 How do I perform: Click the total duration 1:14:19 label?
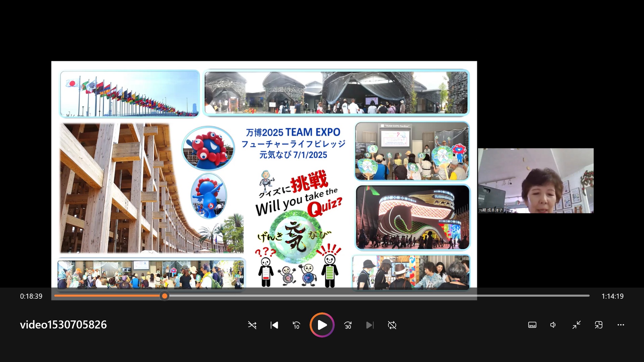click(612, 296)
